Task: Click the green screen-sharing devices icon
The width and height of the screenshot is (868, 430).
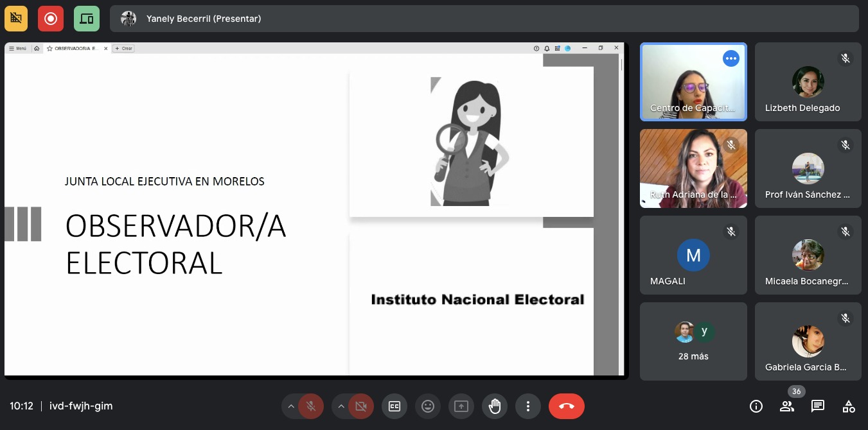Action: [x=87, y=19]
